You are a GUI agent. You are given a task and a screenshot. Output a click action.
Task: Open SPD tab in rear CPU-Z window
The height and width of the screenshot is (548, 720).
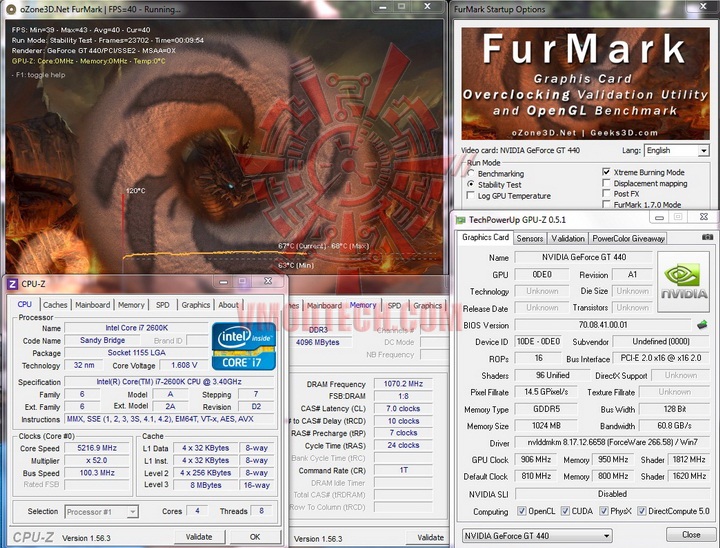[x=394, y=305]
